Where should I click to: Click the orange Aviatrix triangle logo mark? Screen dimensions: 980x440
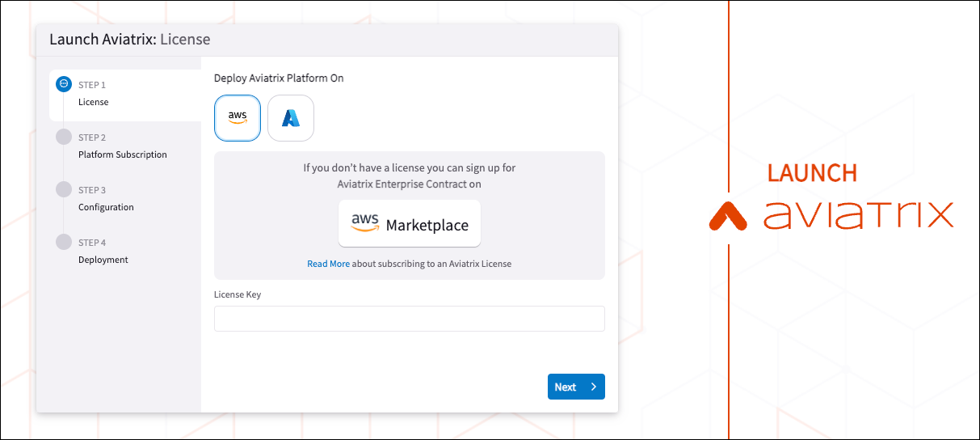pos(730,216)
